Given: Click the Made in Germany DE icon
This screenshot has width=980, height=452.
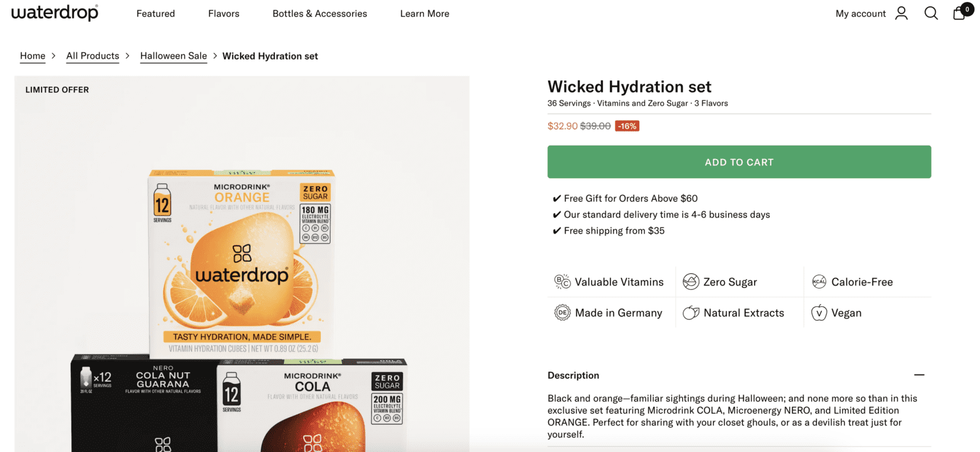Looking at the screenshot, I should [x=562, y=313].
